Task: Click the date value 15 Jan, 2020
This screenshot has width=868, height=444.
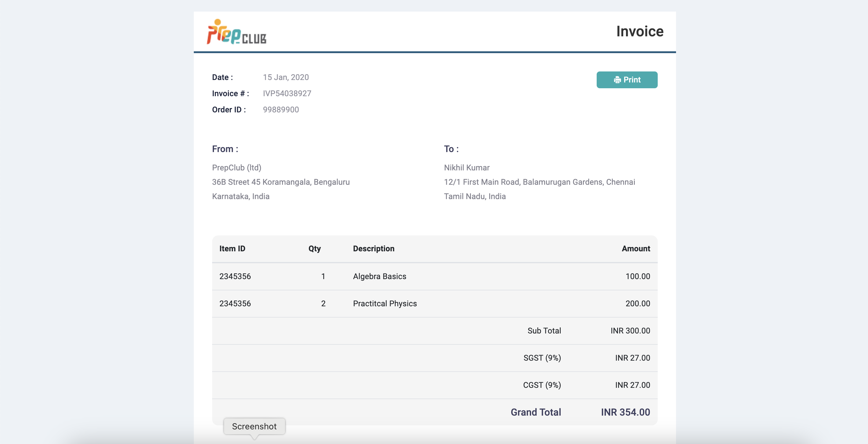Action: click(x=286, y=77)
